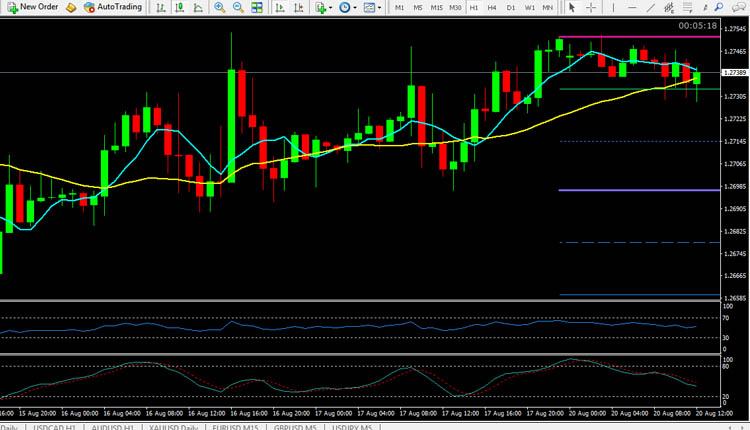Select the M5 timeframe

[x=418, y=8]
